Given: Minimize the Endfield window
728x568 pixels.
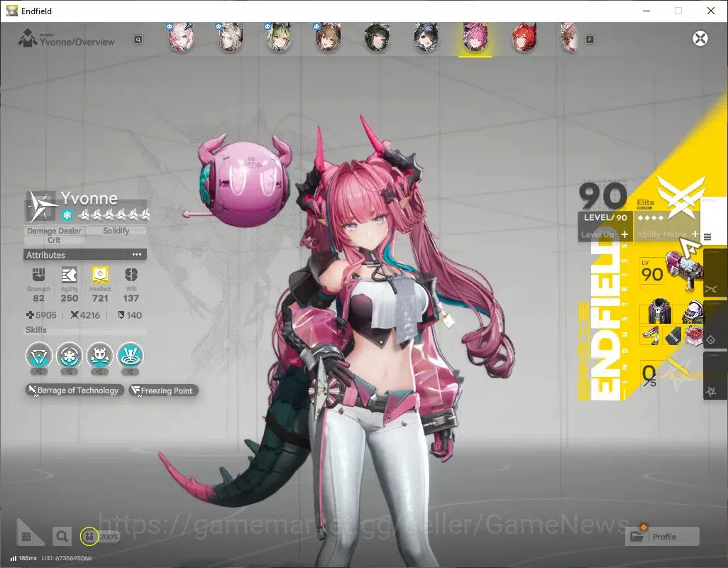Looking at the screenshot, I should 646,11.
